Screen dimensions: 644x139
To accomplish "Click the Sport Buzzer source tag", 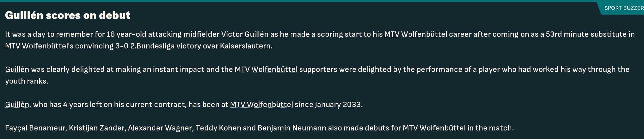I will point(623,8).
